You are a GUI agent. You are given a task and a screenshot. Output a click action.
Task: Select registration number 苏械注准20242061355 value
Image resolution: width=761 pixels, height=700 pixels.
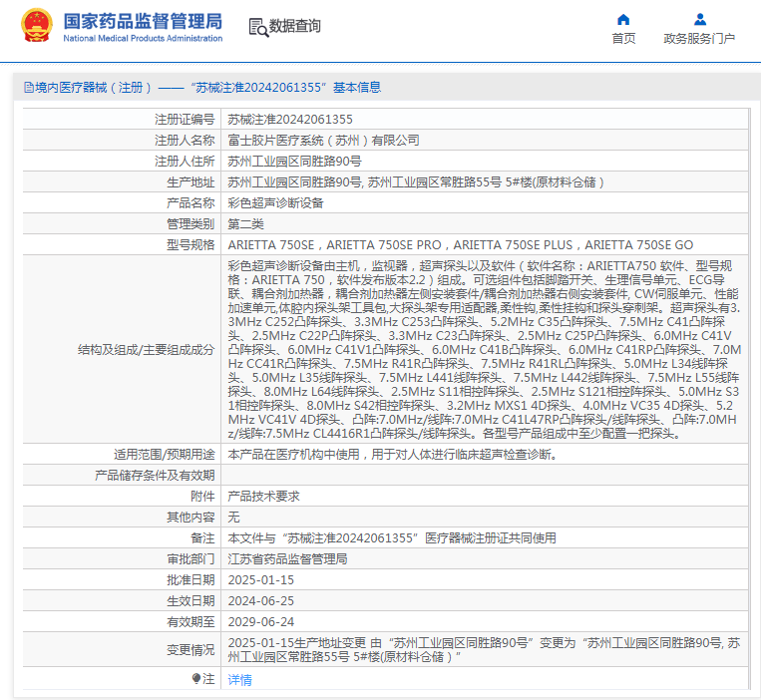pyautogui.click(x=290, y=120)
